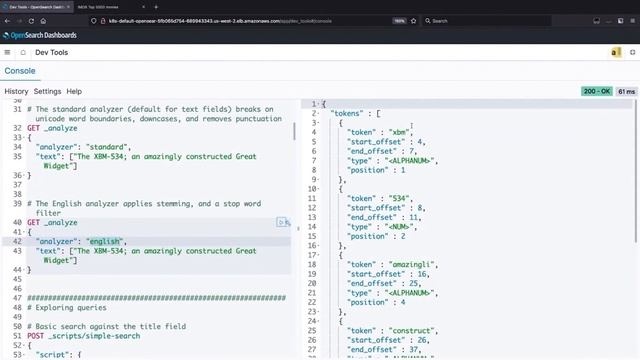Click the "construct" token value

tap(411, 331)
